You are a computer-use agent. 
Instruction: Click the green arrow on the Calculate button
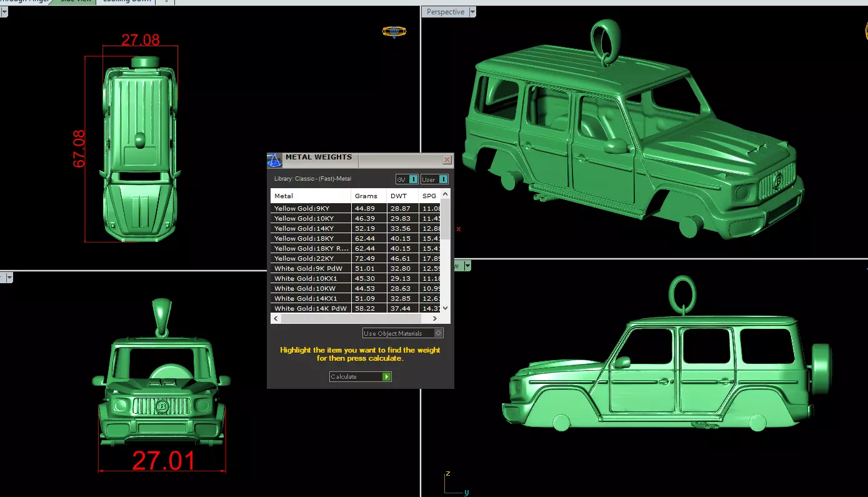point(387,376)
